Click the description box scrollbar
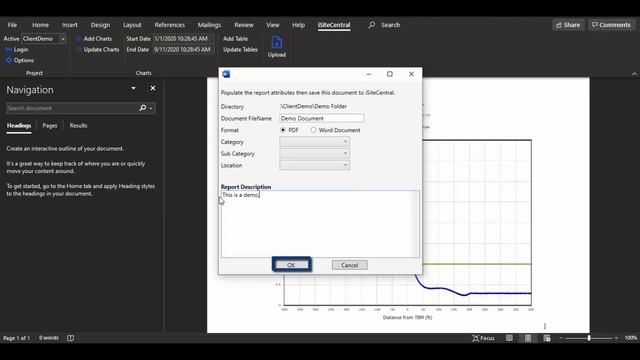Viewport: 640px width, 360px height. pyautogui.click(x=416, y=224)
